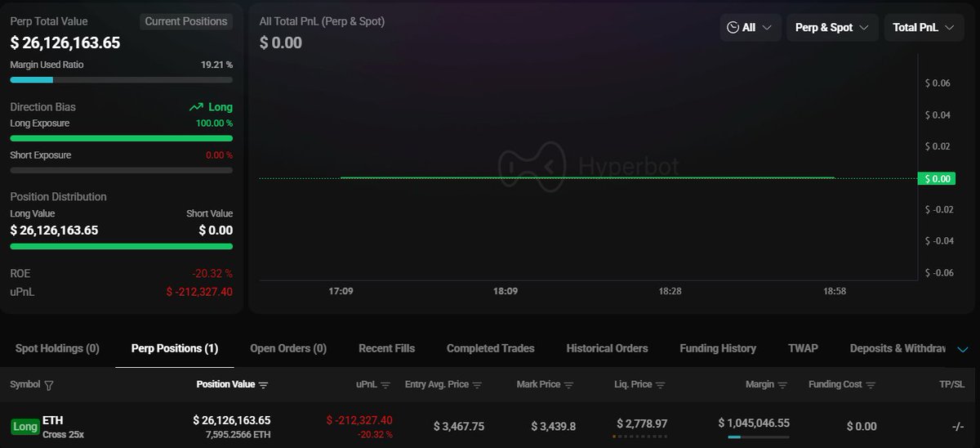Click the Margin column sort icon
This screenshot has height=448, width=980.
(x=782, y=385)
